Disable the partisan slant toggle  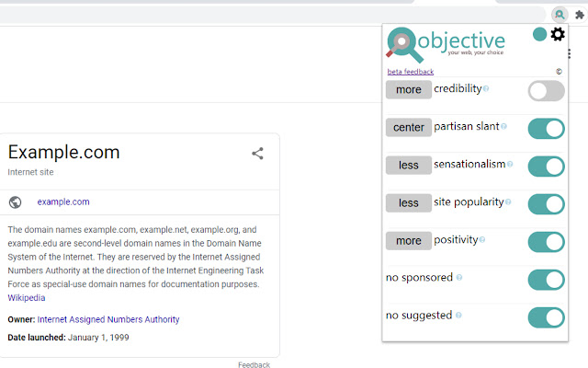pos(546,129)
